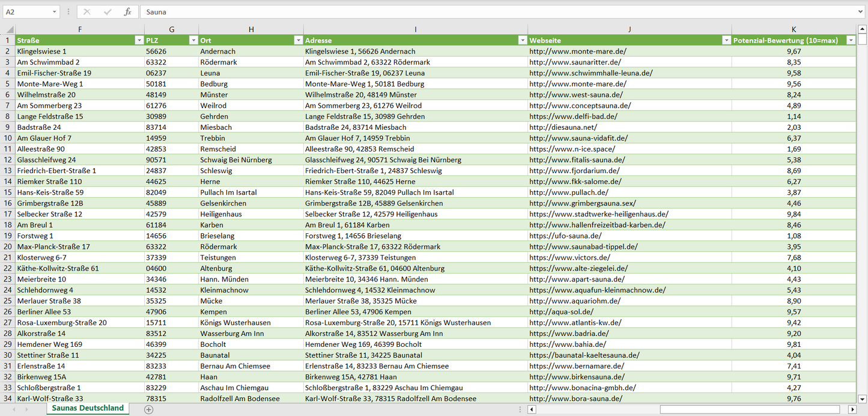The image size is (868, 416).
Task: Add a new sheet with the plus button
Action: click(x=149, y=409)
